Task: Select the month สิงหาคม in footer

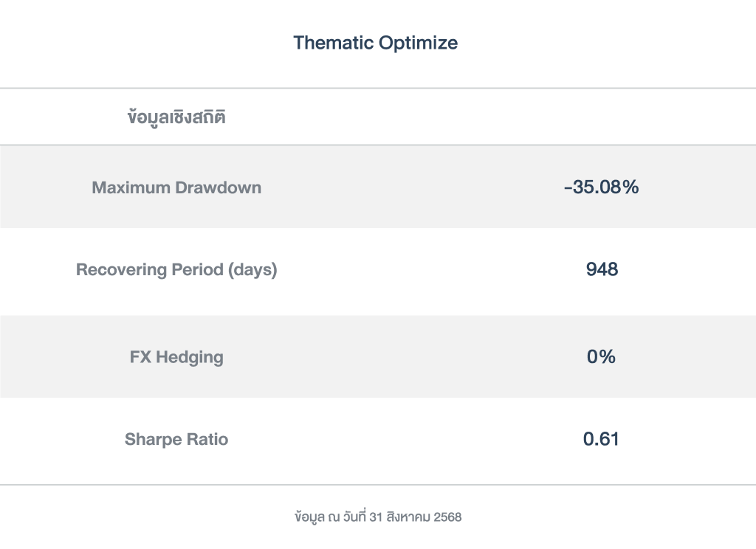Action: coord(409,517)
